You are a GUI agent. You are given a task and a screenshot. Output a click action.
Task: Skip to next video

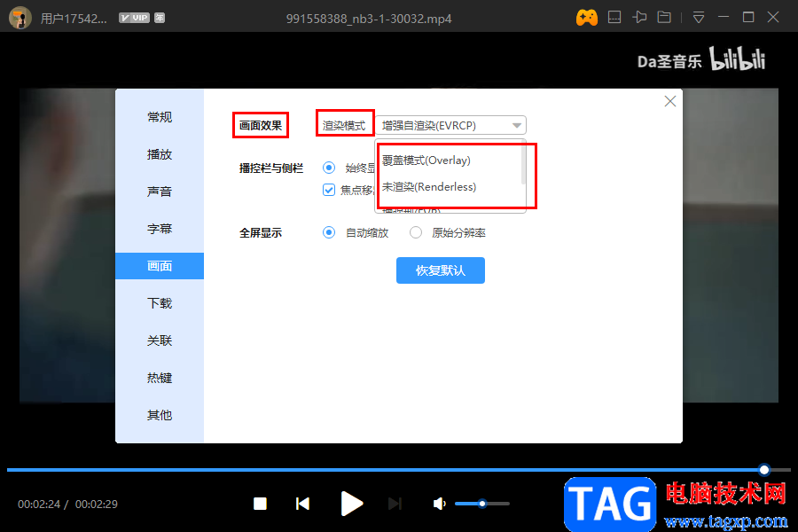[x=395, y=504]
